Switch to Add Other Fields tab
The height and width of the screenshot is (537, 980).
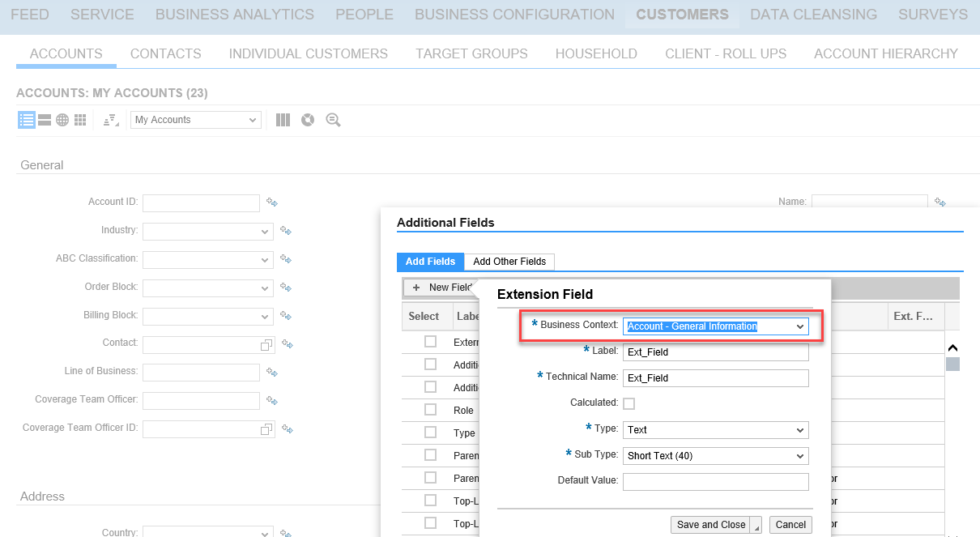[x=509, y=262]
